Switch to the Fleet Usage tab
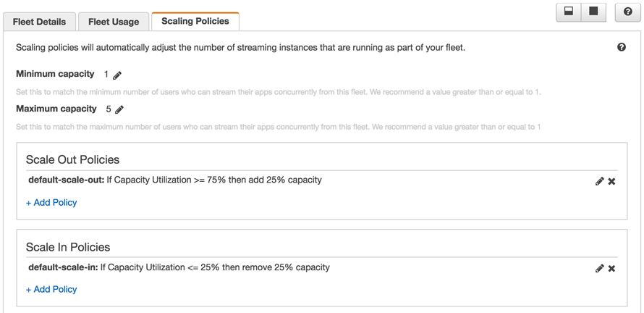The image size is (644, 313). 114,22
